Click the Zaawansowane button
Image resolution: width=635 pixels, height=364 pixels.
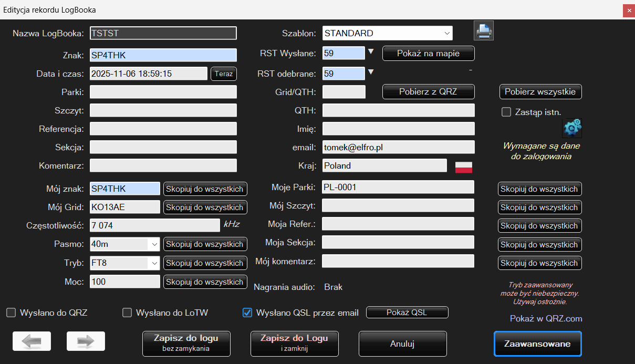pos(537,344)
